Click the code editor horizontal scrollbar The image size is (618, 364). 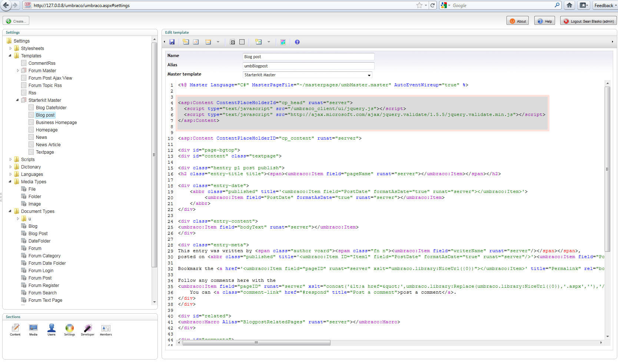pyautogui.click(x=256, y=343)
